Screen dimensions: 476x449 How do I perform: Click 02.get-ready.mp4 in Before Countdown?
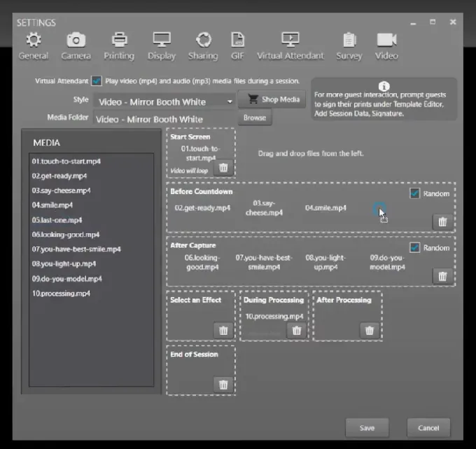click(202, 208)
